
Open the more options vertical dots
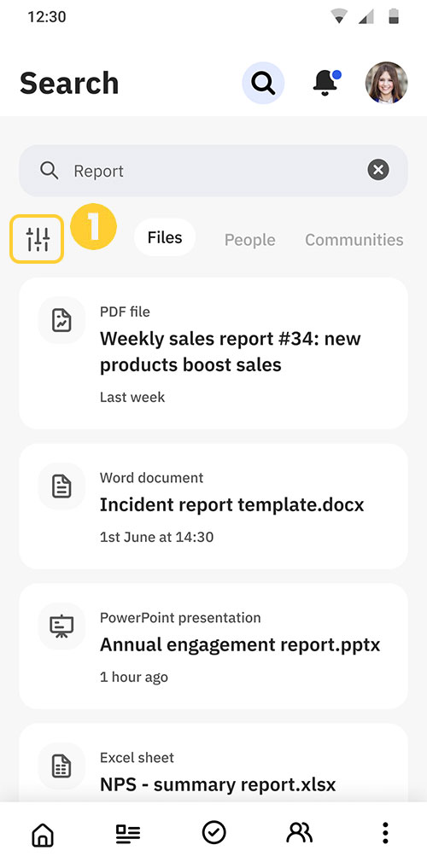[x=385, y=832]
